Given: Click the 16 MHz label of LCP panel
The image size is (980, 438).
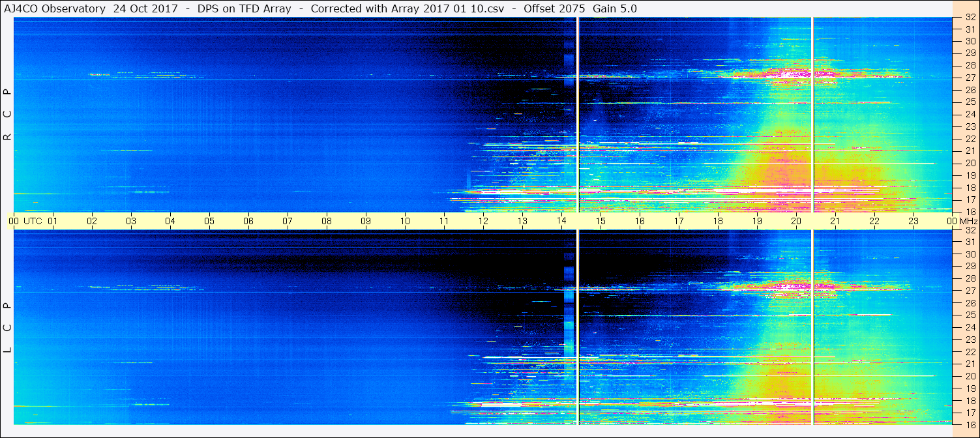Looking at the screenshot, I should coord(970,424).
